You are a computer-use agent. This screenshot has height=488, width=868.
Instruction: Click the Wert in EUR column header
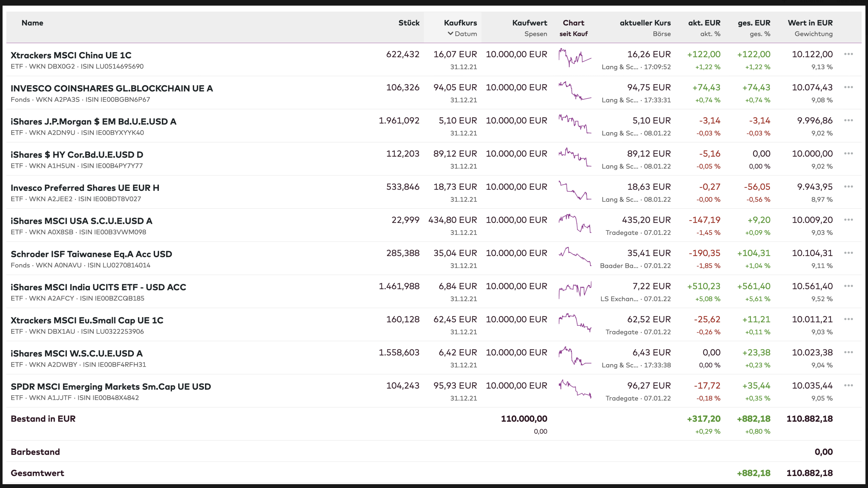click(x=810, y=23)
